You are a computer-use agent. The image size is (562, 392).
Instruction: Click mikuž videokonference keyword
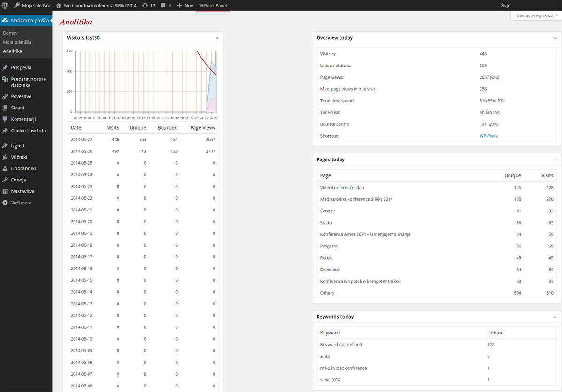(344, 368)
